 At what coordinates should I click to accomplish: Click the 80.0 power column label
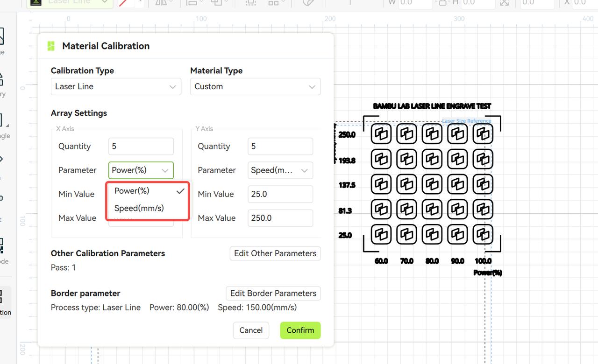432,261
